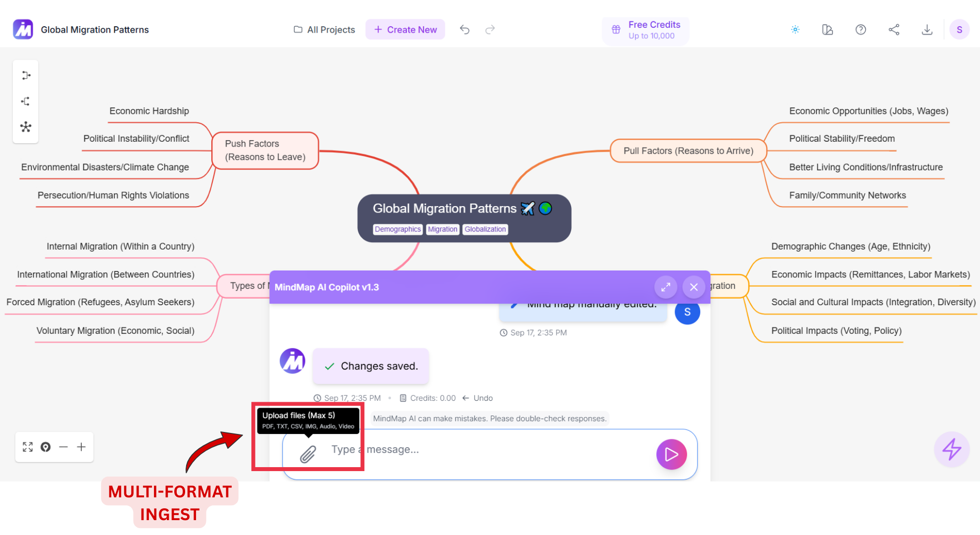Viewport: 980px width, 535px height.
Task: Open the share icon in header
Action: pyautogui.click(x=894, y=30)
